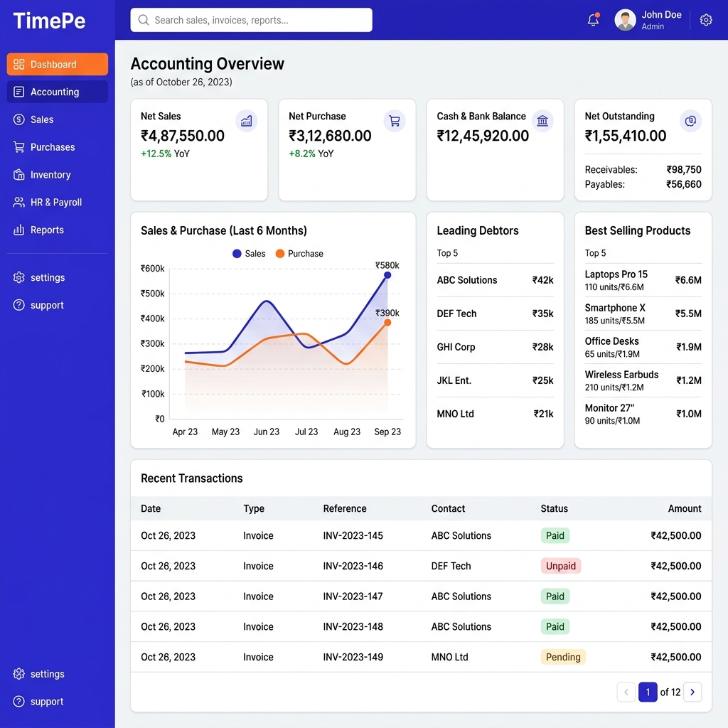Viewport: 728px width, 728px height.
Task: Open the notification bell
Action: (x=593, y=20)
